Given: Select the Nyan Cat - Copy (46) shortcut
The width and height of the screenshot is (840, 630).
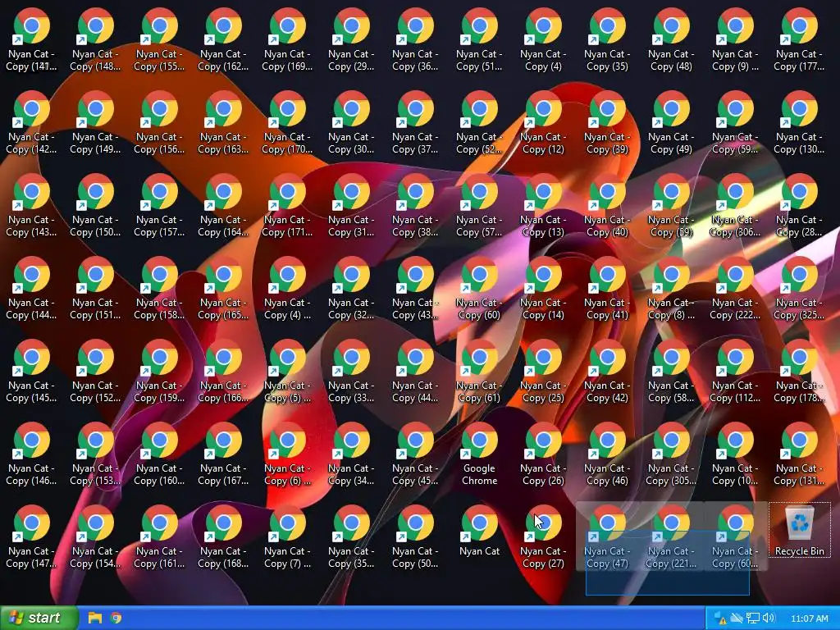Looking at the screenshot, I should [607, 454].
